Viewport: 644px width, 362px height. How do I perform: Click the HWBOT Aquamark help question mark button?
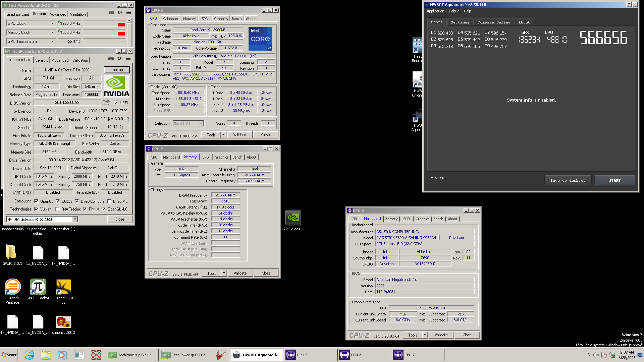(629, 5)
